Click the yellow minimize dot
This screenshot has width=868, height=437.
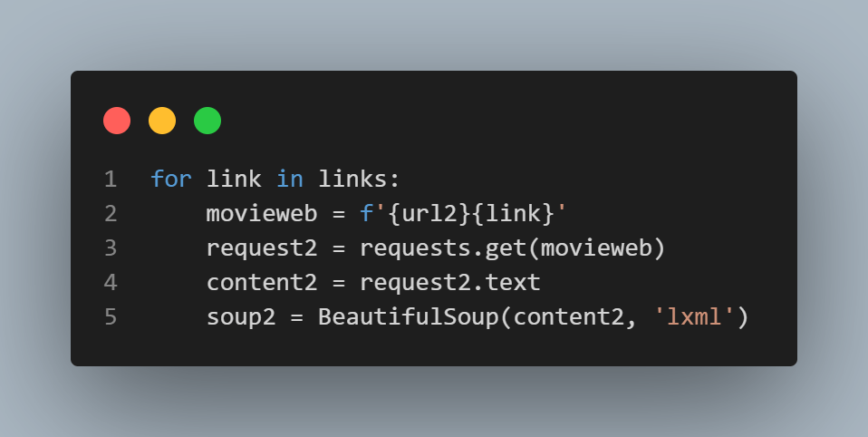(x=162, y=121)
